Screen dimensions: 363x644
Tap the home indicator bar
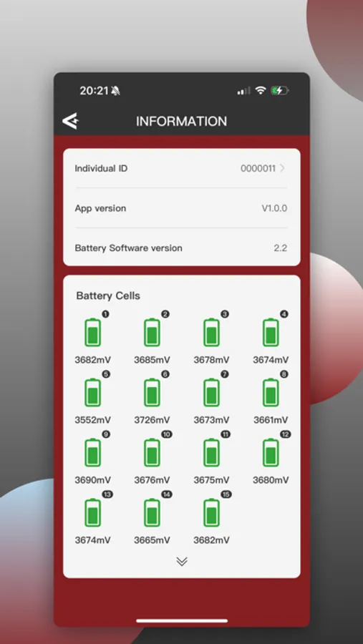coord(182,620)
